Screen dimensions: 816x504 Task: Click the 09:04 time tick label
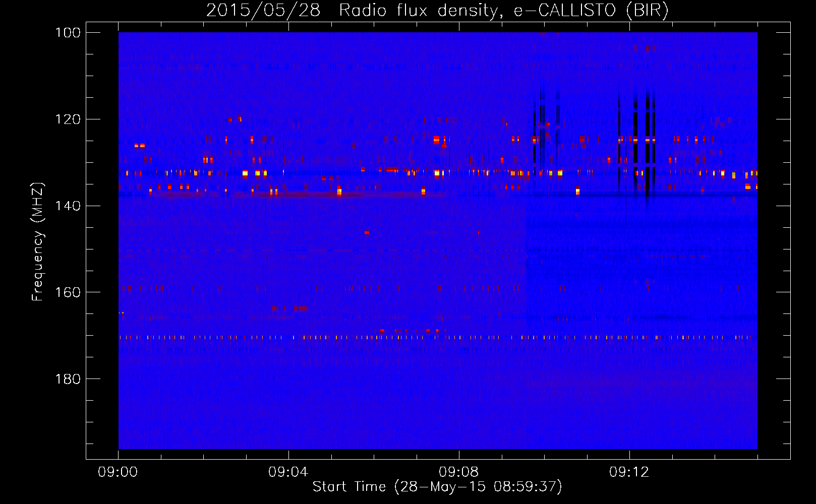point(288,472)
